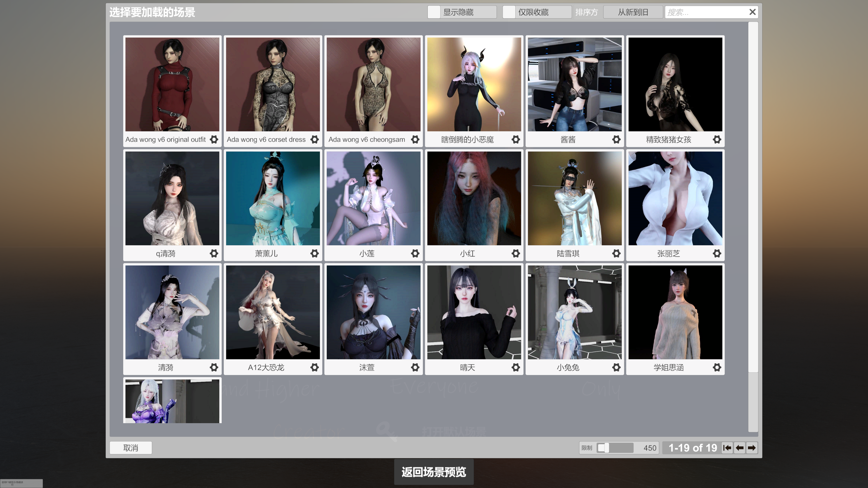Select the Ada wong v6 cheongsam thumbnail
868x488 pixels.
(373, 84)
